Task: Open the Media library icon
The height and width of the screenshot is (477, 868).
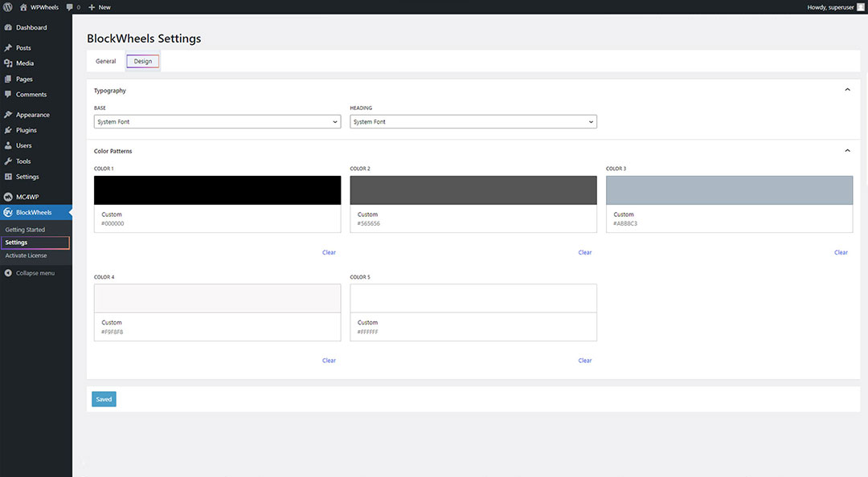Action: tap(8, 63)
